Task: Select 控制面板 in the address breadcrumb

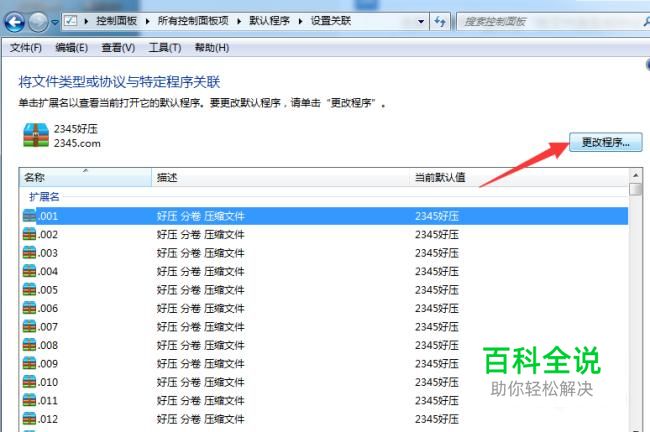Action: click(116, 21)
